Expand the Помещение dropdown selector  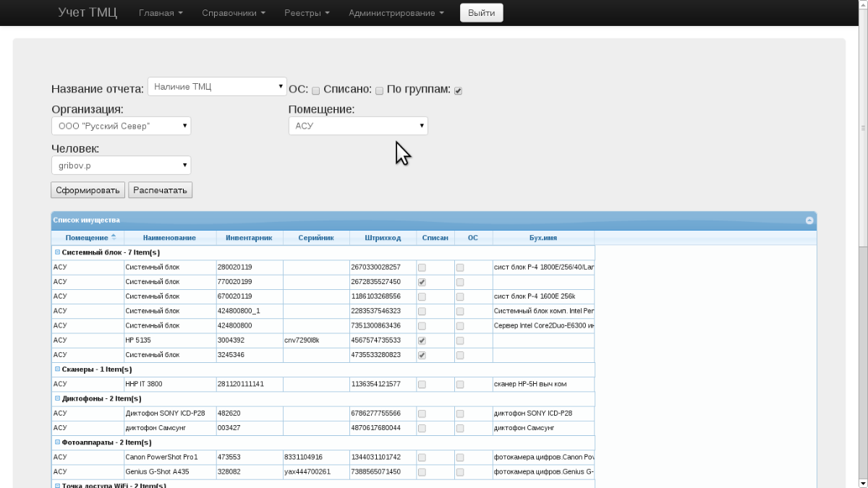coord(358,126)
